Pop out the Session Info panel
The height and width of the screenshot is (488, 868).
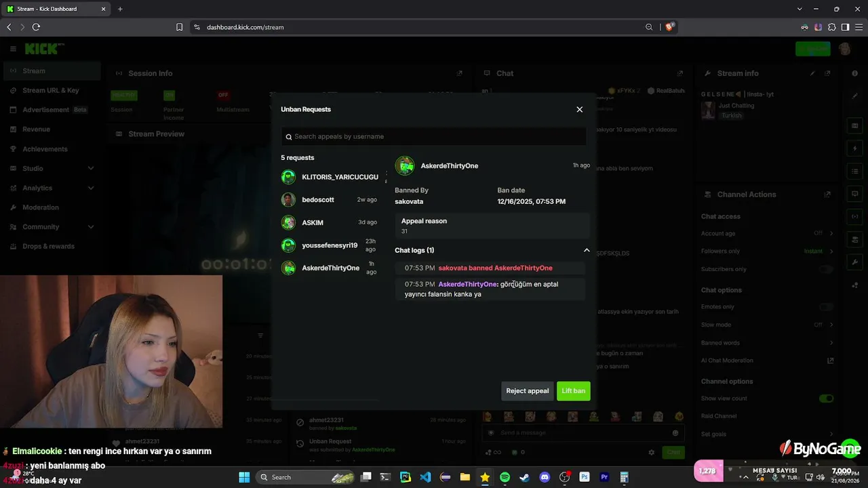coord(459,73)
